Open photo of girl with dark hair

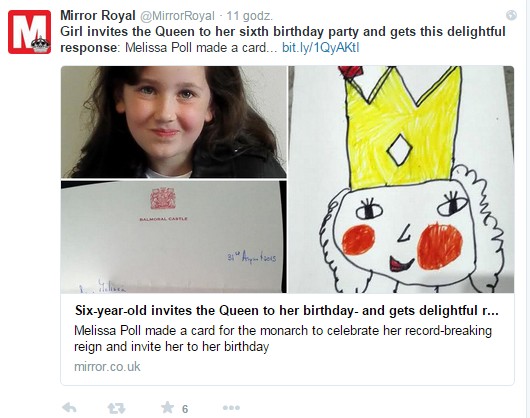174,122
